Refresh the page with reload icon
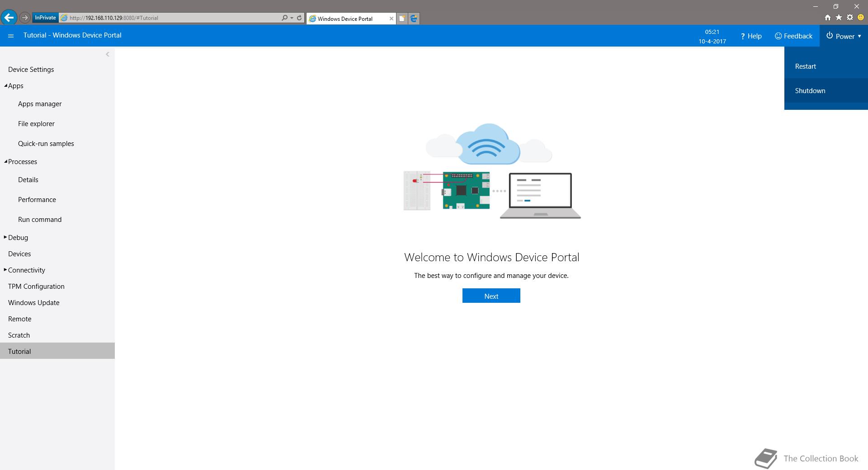This screenshot has height=470, width=868. [x=299, y=18]
